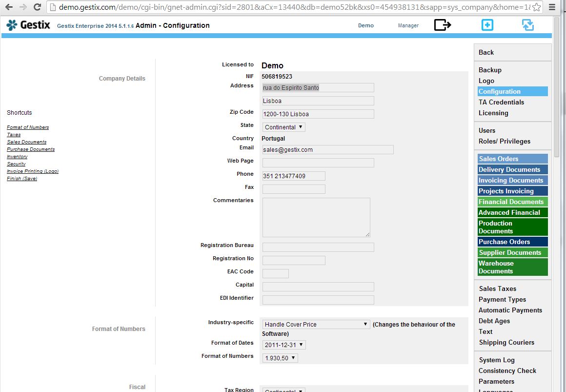Open Roles/ Privileges
Screen dimensions: 566x392
(504, 141)
